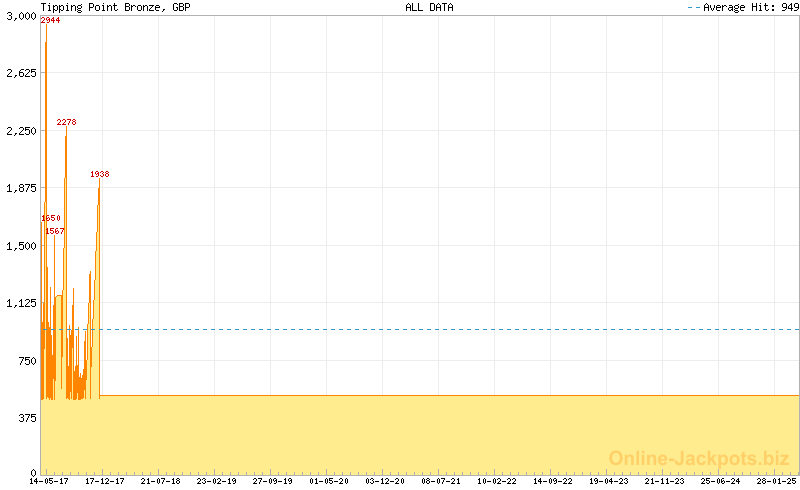Screen dimensions: 800x490
Task: Click the 1650 peak label
Action: click(51, 218)
